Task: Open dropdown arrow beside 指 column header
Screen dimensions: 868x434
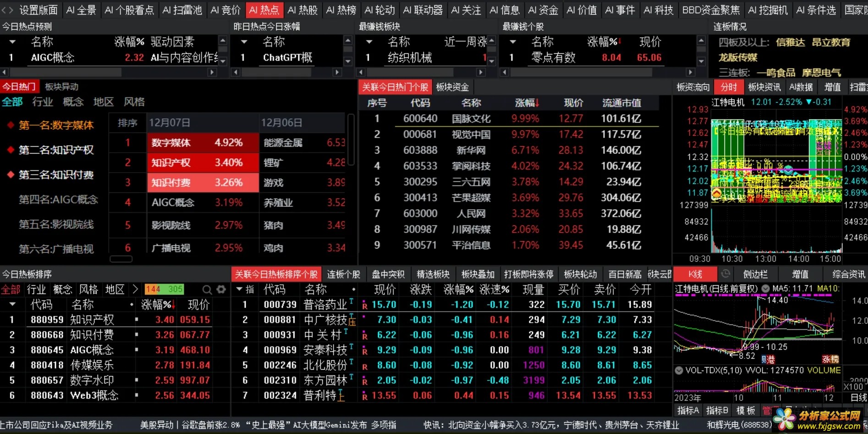Action: (239, 289)
